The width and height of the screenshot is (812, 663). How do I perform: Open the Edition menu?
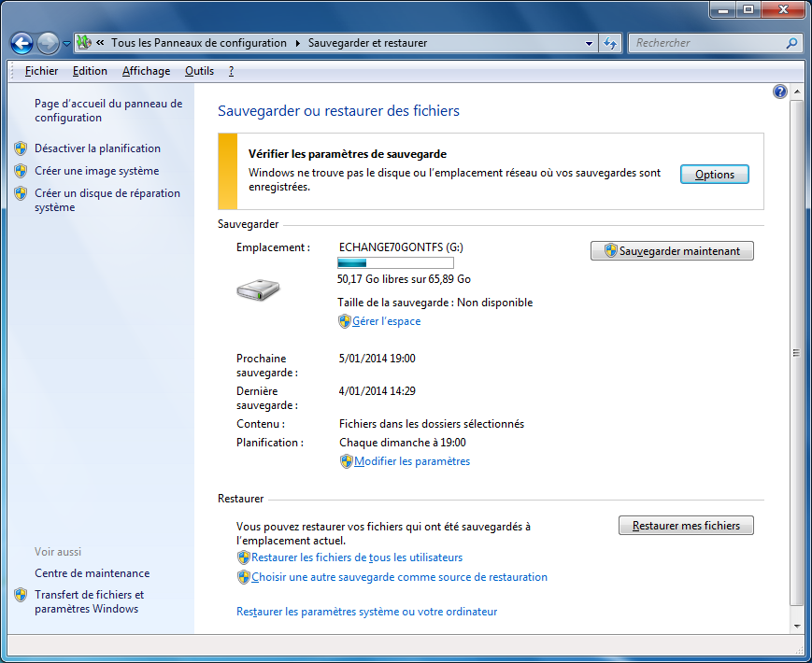[x=90, y=71]
